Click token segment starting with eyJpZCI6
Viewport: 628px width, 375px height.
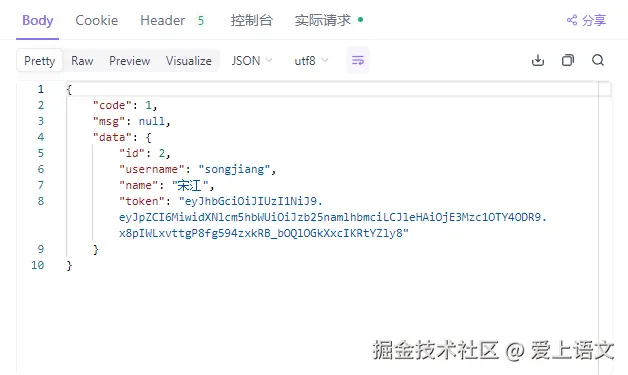333,217
